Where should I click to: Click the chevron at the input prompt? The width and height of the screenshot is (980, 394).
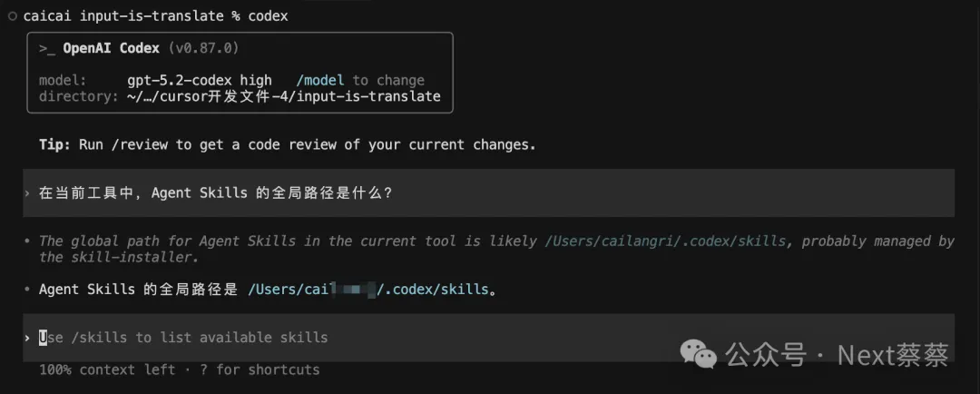click(x=28, y=338)
